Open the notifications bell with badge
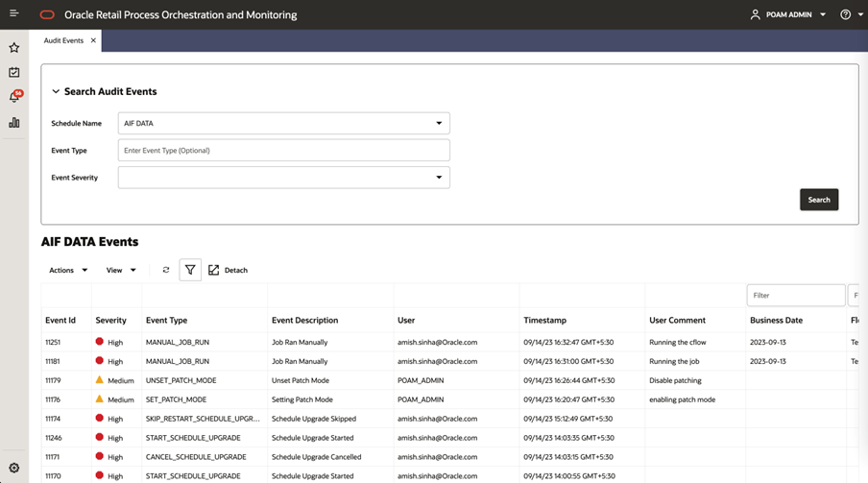The image size is (868, 483). [x=15, y=96]
